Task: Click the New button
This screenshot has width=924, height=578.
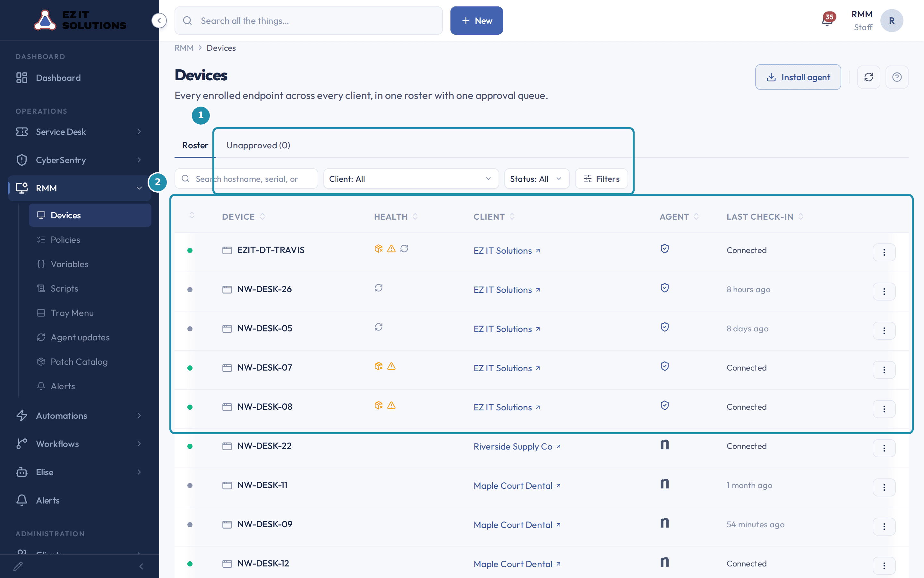Action: coord(476,21)
